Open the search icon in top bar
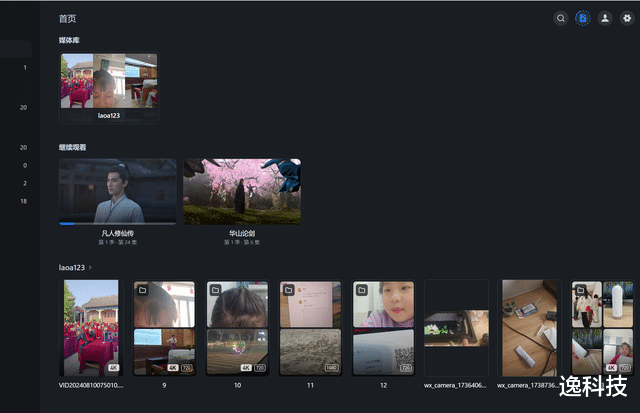 point(561,18)
